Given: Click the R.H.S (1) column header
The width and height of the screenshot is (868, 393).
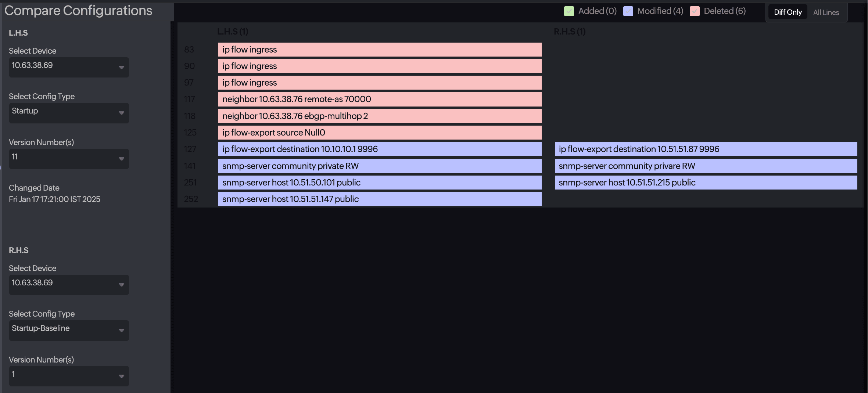Looking at the screenshot, I should (569, 32).
